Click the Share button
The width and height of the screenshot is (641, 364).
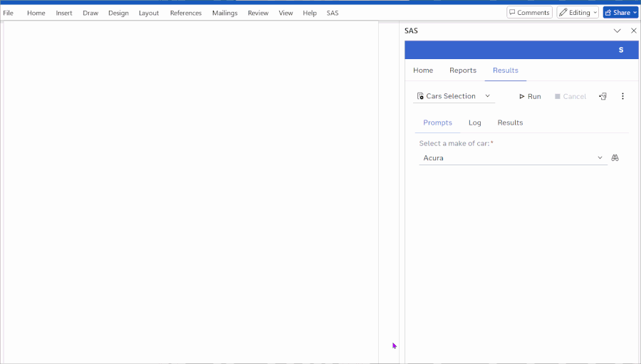click(620, 12)
